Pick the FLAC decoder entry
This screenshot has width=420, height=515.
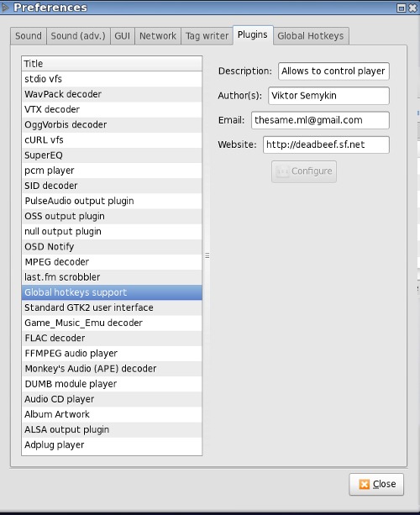pyautogui.click(x=112, y=338)
